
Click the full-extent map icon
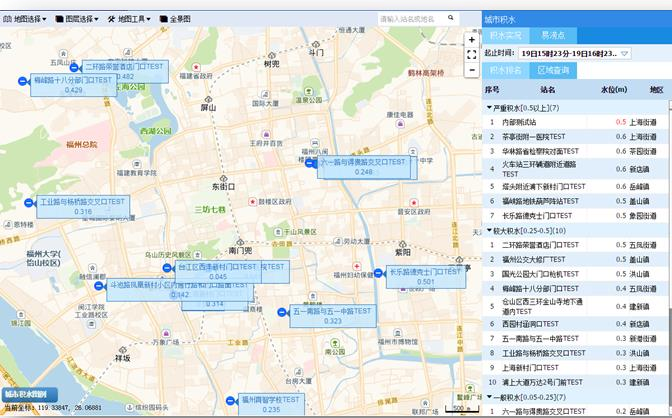[x=472, y=72]
